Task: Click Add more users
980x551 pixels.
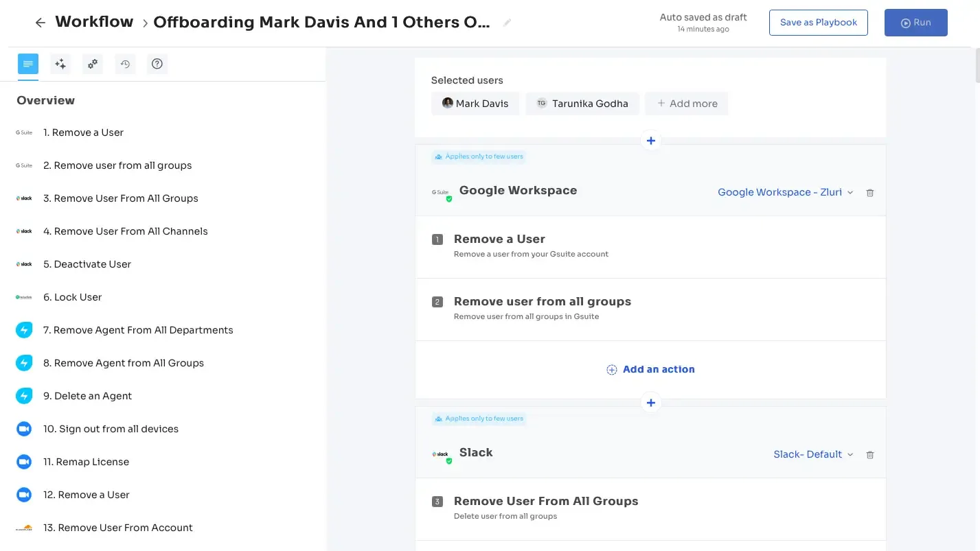Action: point(687,104)
